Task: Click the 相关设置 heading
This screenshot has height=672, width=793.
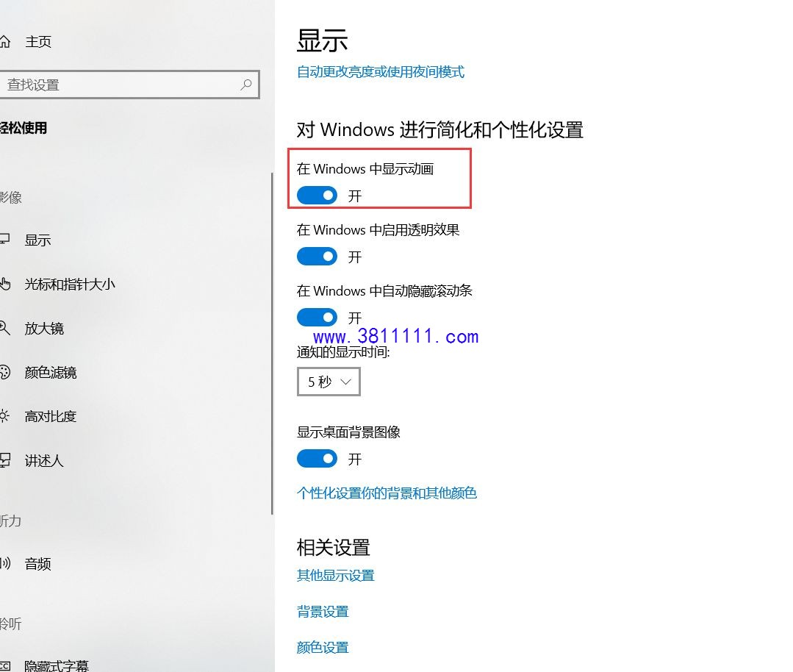Action: (x=333, y=548)
